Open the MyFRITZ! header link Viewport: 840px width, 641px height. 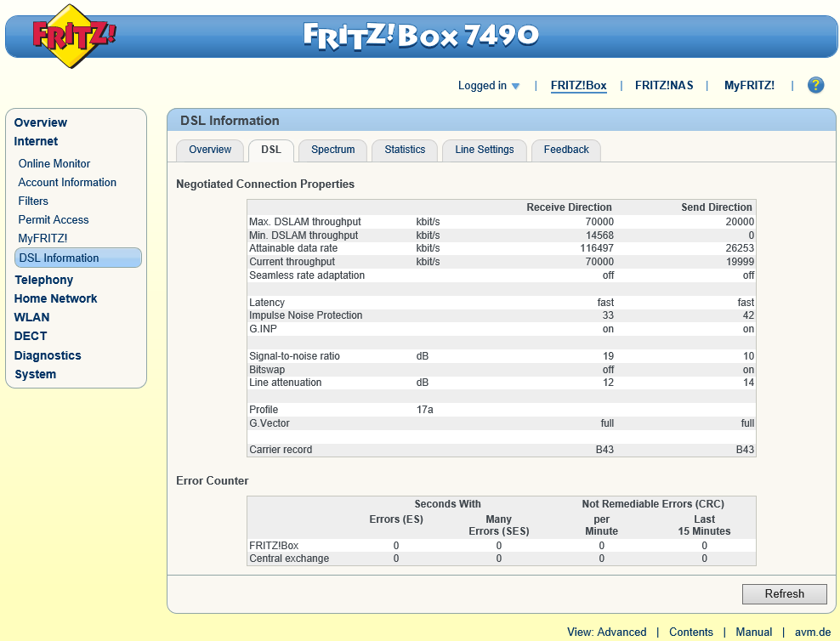click(749, 85)
